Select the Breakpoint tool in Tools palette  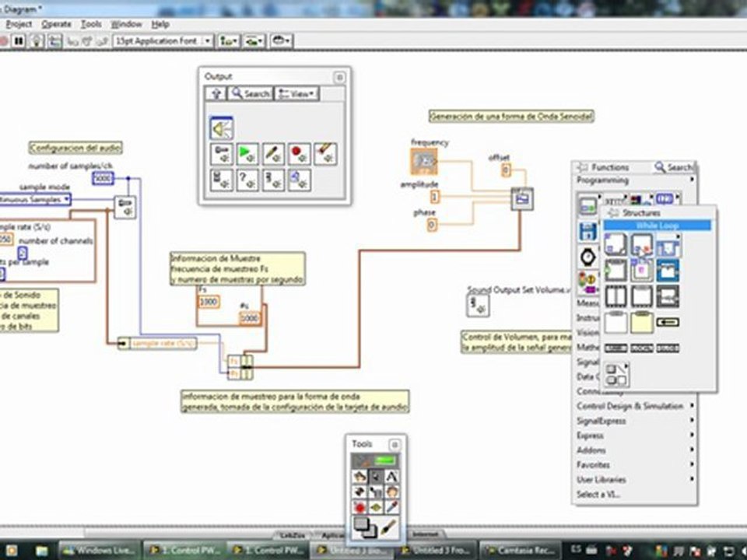(x=359, y=508)
